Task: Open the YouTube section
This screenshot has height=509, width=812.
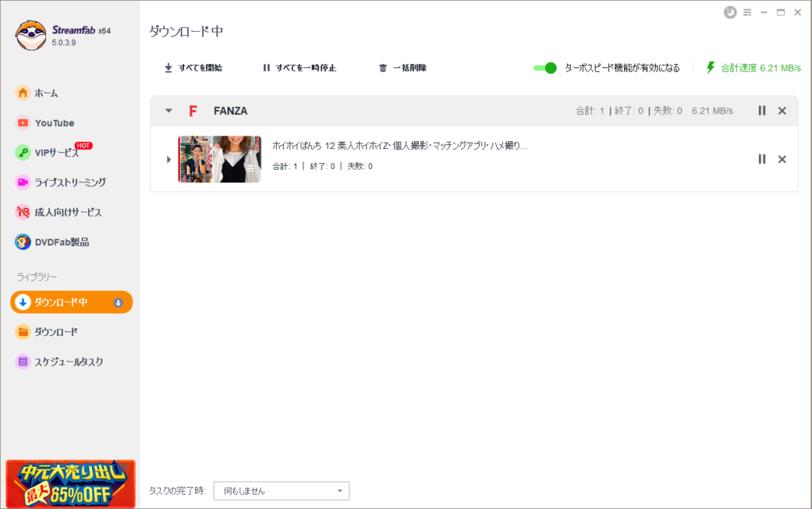Action: click(x=44, y=123)
